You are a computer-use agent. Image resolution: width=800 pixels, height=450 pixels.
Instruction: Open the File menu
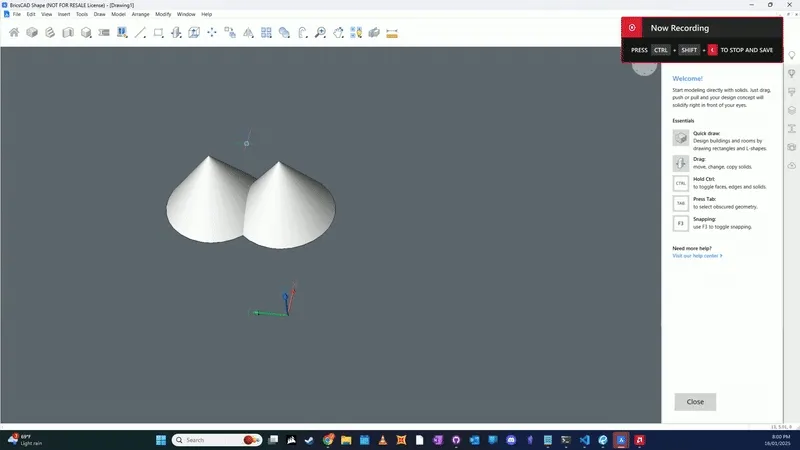click(17, 14)
